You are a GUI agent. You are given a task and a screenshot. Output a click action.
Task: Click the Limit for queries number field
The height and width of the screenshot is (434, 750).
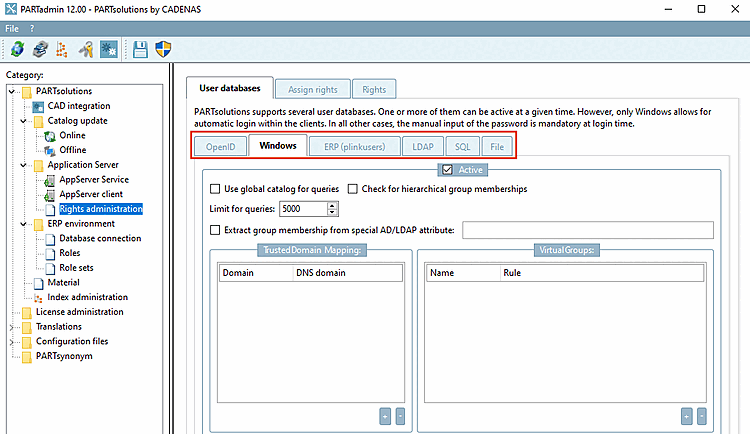point(304,209)
